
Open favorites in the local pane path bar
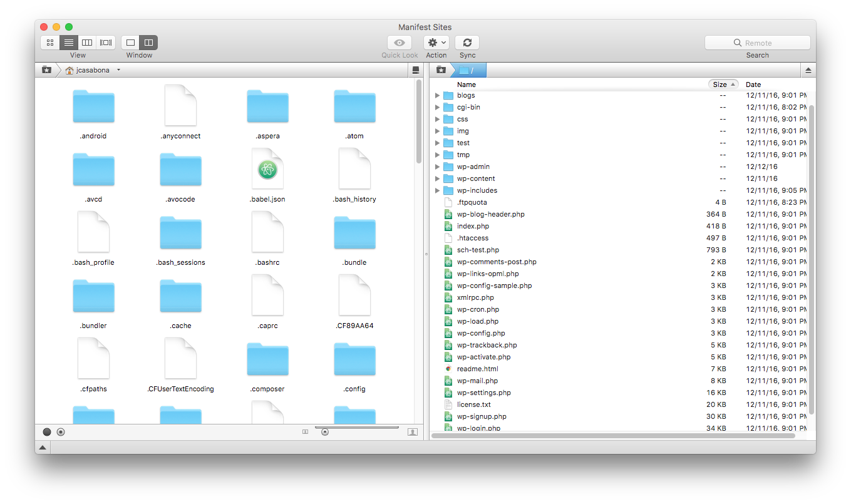[x=46, y=70]
